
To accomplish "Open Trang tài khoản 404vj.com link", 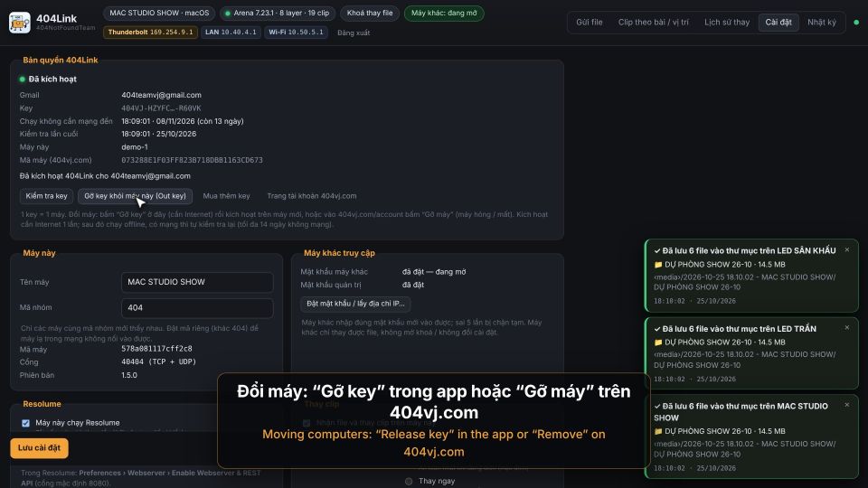I will (x=312, y=196).
